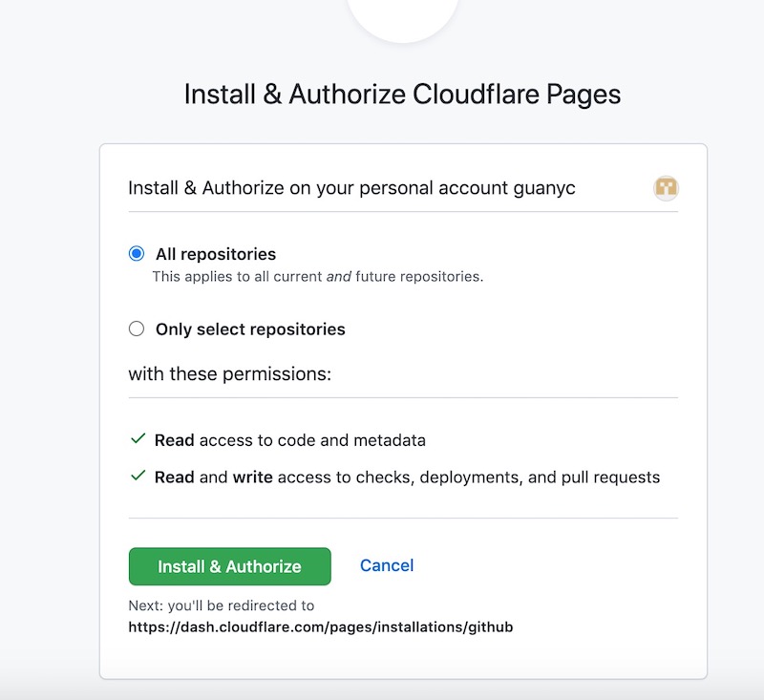Click 'applies to all current and future repositories' note
The height and width of the screenshot is (700, 764).
(318, 276)
